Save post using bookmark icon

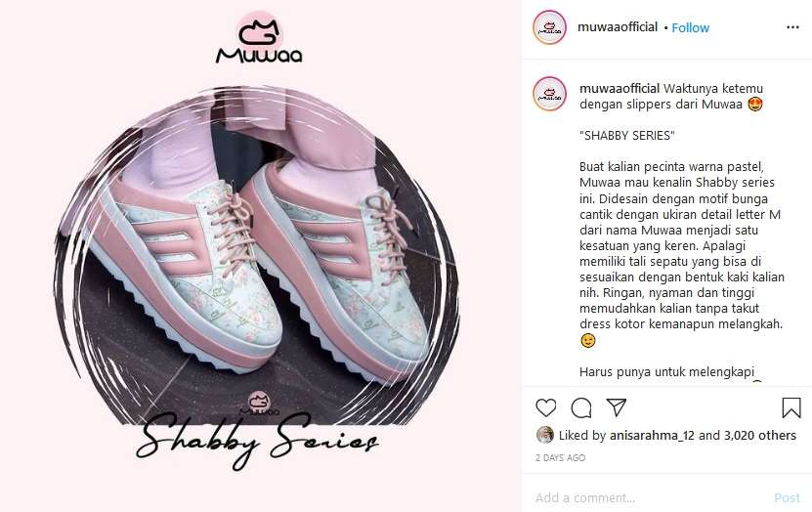point(791,408)
